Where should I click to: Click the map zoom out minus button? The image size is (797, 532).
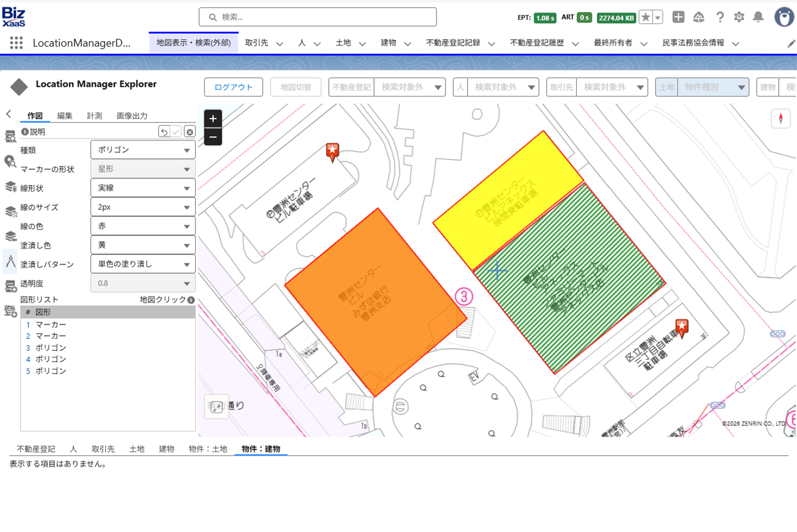pyautogui.click(x=213, y=137)
